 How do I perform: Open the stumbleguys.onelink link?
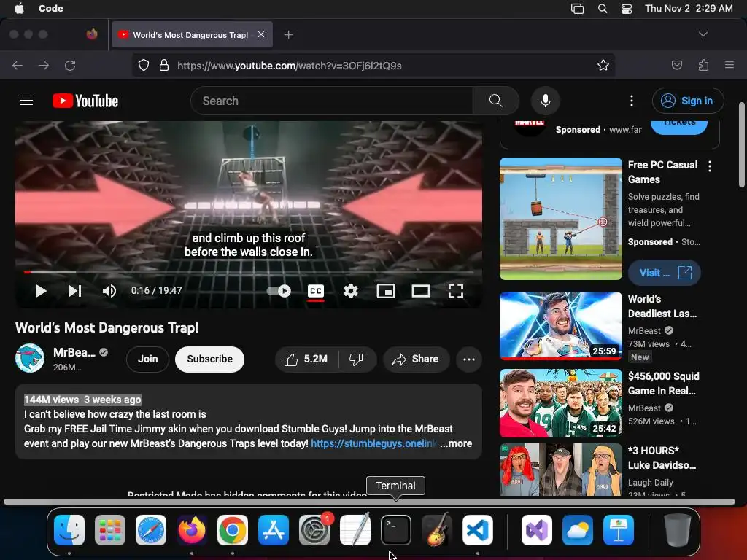click(x=373, y=443)
